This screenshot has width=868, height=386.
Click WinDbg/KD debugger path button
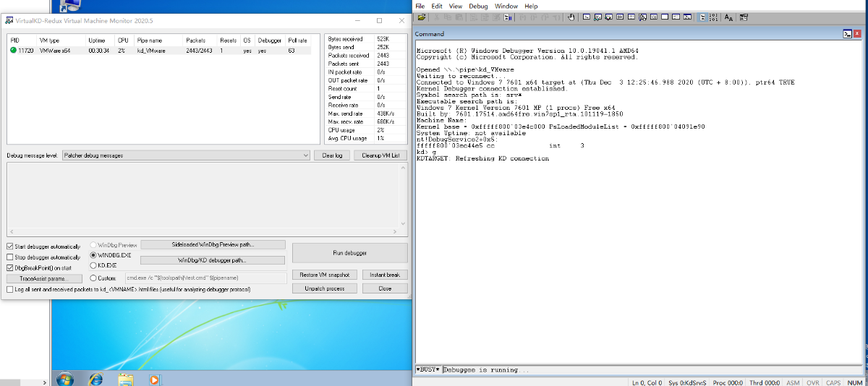(x=213, y=260)
